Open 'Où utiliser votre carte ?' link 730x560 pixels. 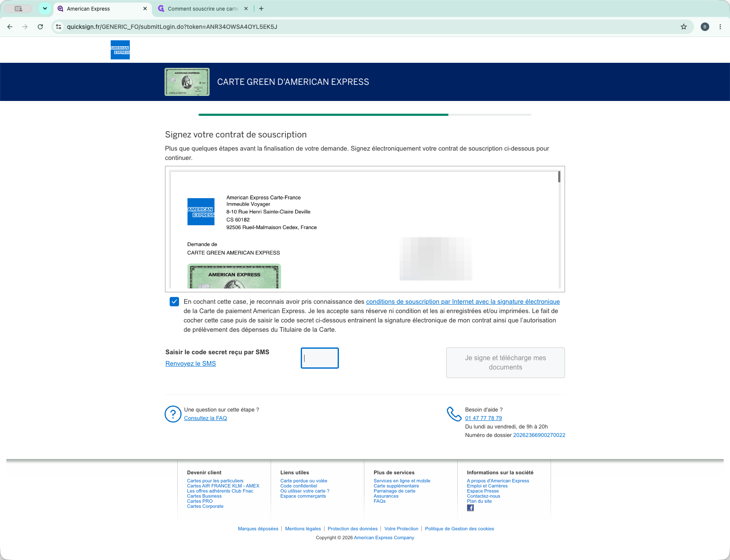coord(305,491)
